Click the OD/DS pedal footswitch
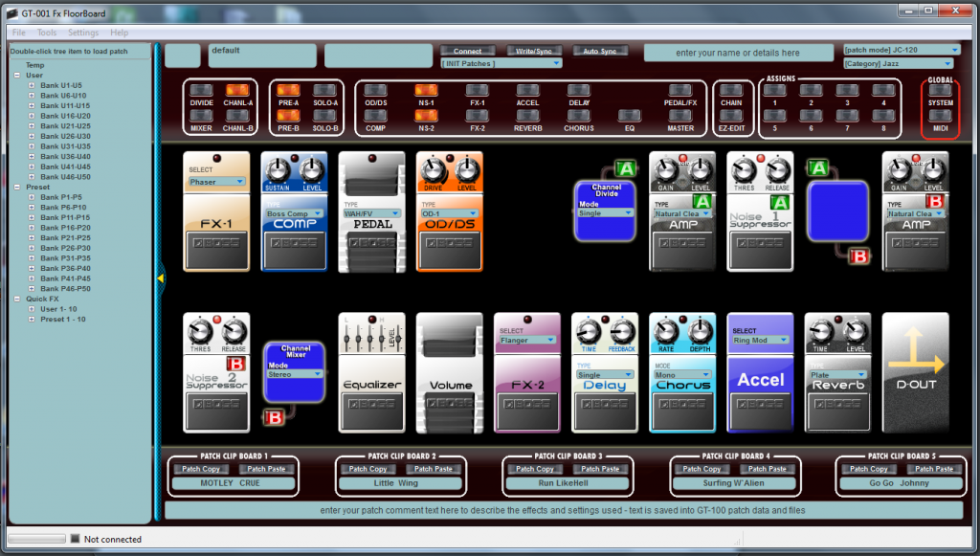The image size is (980, 556). pos(449,249)
